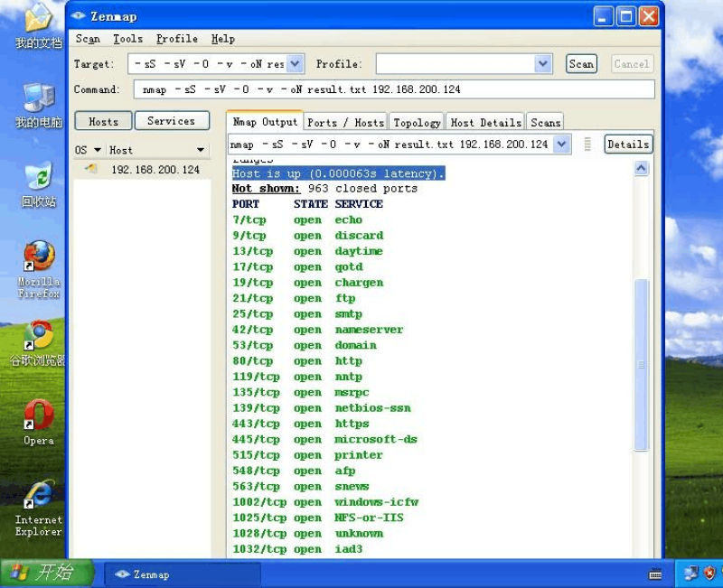Open the Tools menu
This screenshot has height=588, width=723.
[127, 39]
